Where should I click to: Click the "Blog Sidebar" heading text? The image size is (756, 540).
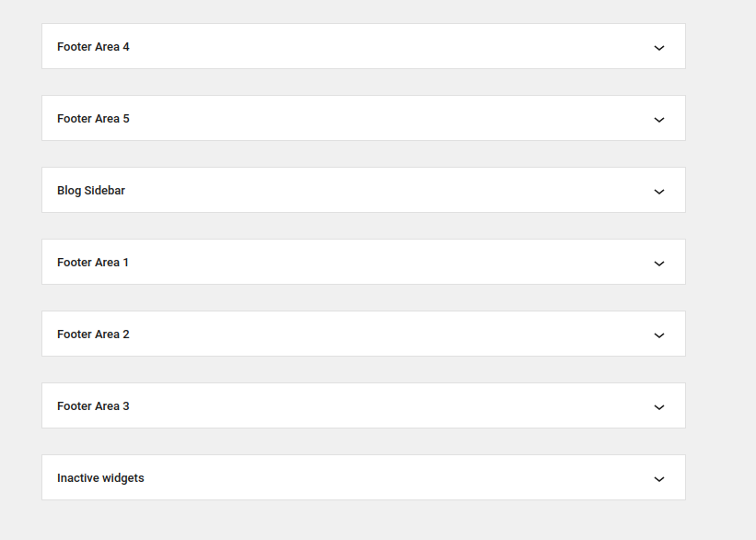tap(91, 191)
